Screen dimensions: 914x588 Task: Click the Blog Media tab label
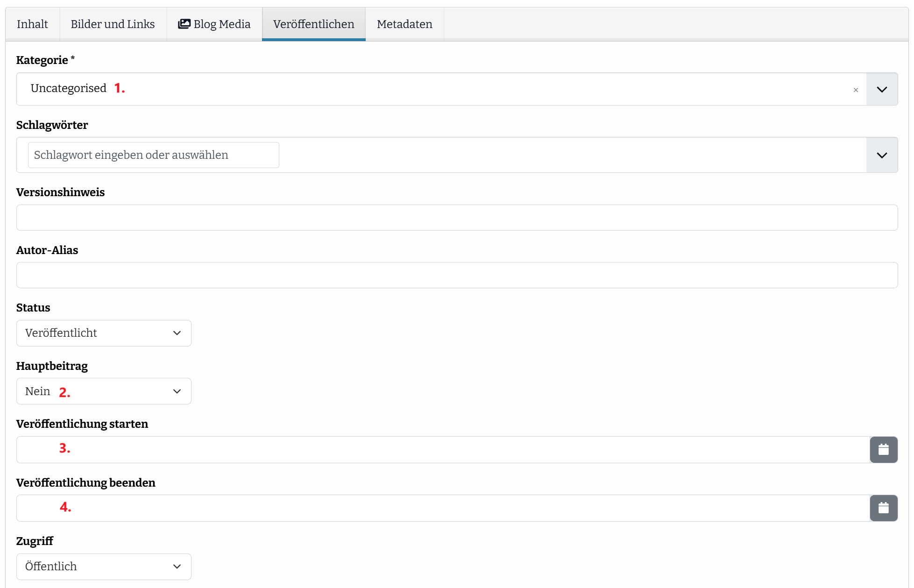(x=222, y=24)
